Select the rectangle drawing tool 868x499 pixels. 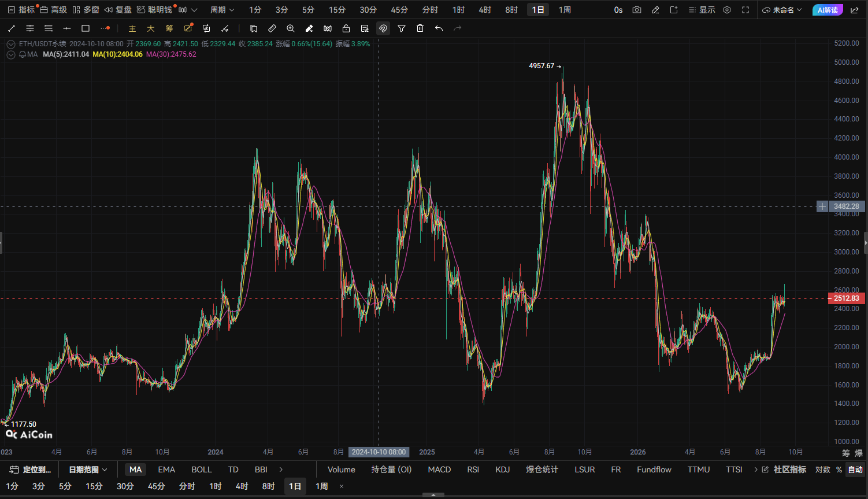(x=86, y=28)
